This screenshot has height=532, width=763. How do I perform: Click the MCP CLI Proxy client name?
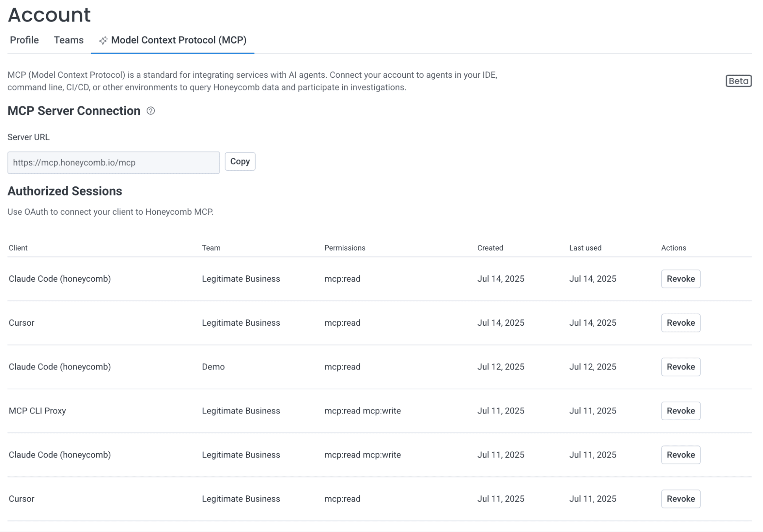point(37,411)
